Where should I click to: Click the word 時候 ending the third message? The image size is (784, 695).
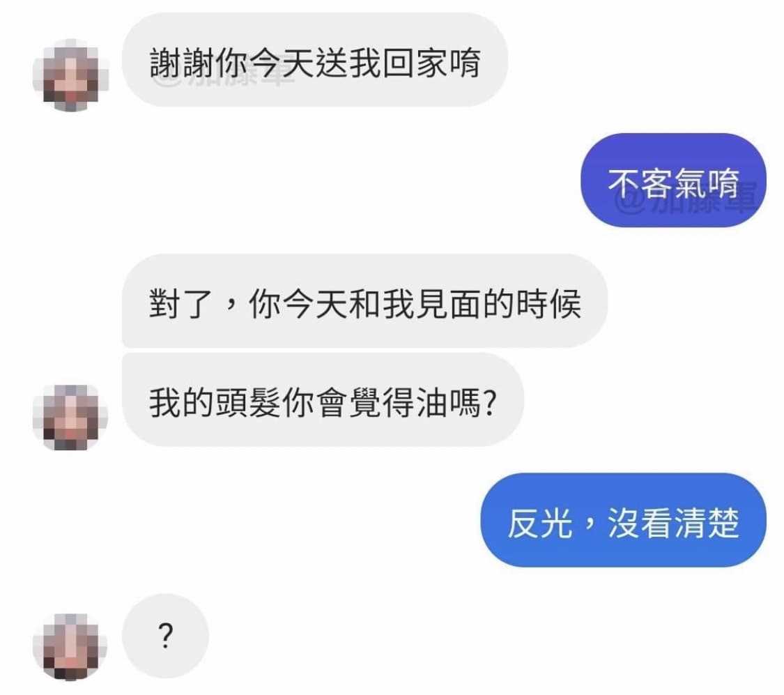(x=548, y=303)
